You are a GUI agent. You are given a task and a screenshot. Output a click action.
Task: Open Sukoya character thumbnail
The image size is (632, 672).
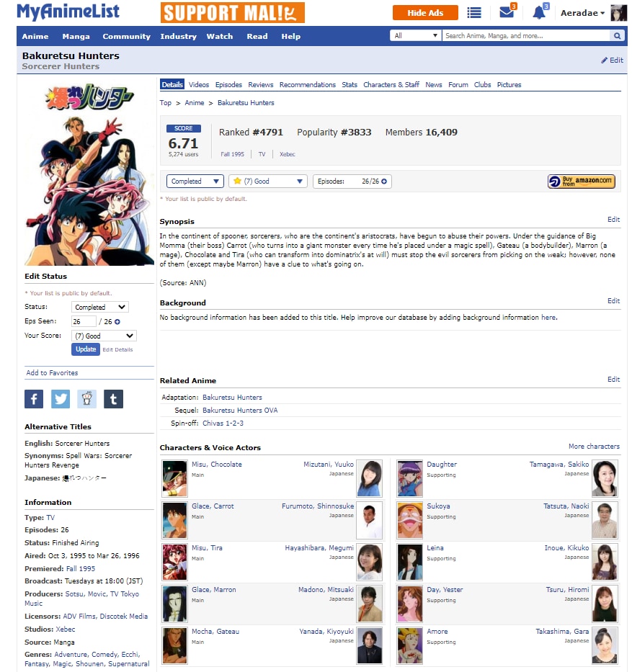[x=410, y=520]
